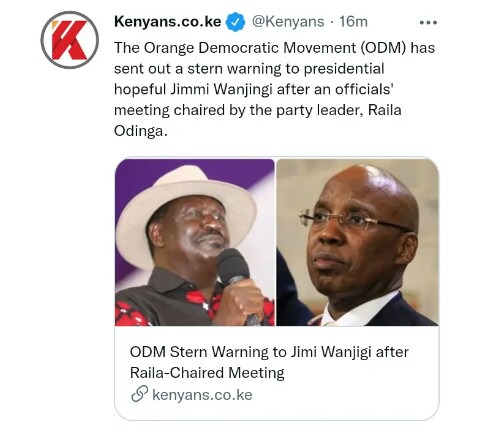
Task: Open the @Kenyans handle link
Action: 288,22
